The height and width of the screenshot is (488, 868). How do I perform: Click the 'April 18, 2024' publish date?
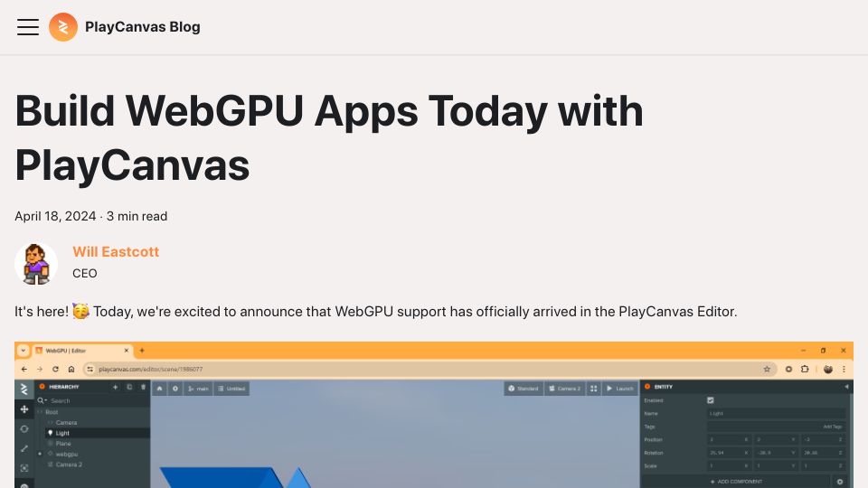click(55, 216)
